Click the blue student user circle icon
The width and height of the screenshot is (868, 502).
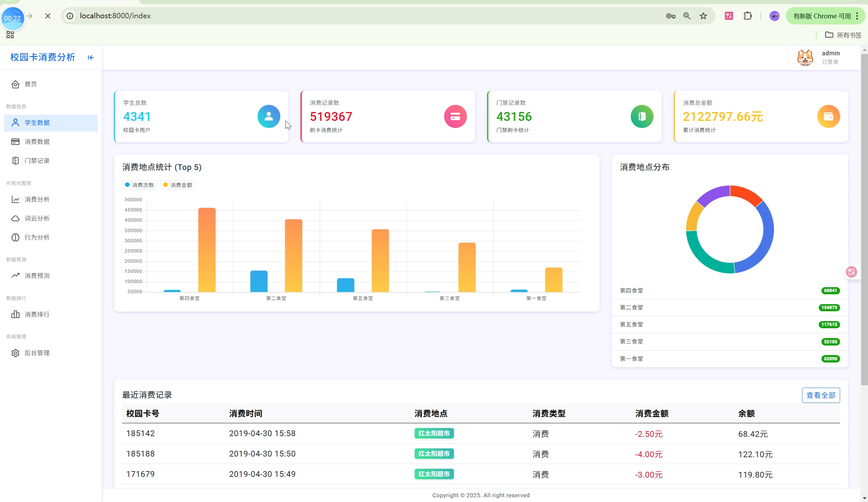coord(269,116)
